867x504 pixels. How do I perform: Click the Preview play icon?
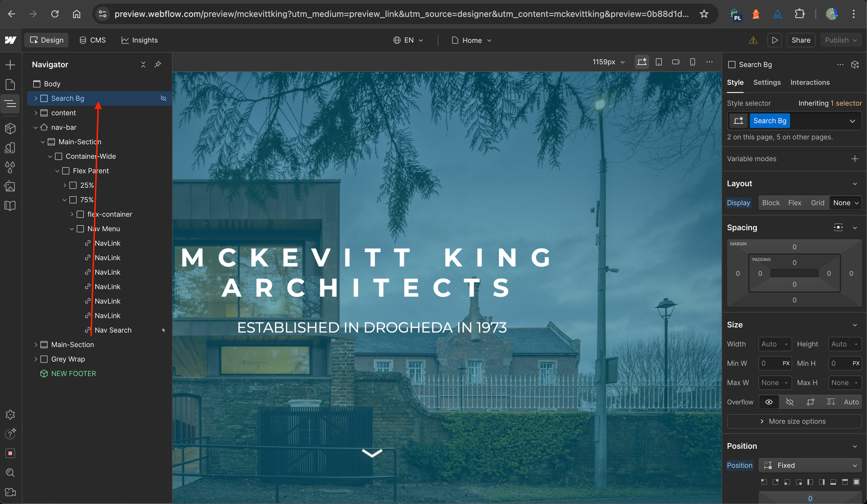click(x=774, y=40)
